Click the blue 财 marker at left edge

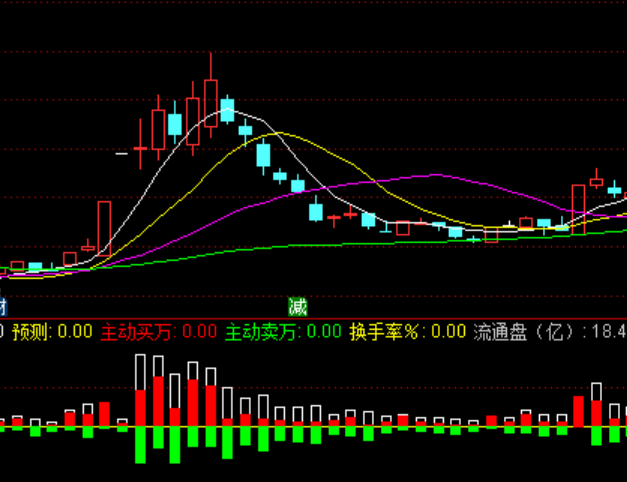[3, 306]
